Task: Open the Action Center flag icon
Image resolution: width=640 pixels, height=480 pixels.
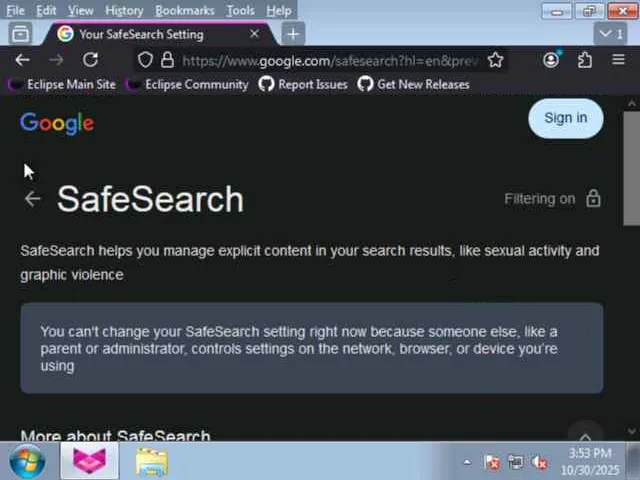Action: (x=492, y=462)
